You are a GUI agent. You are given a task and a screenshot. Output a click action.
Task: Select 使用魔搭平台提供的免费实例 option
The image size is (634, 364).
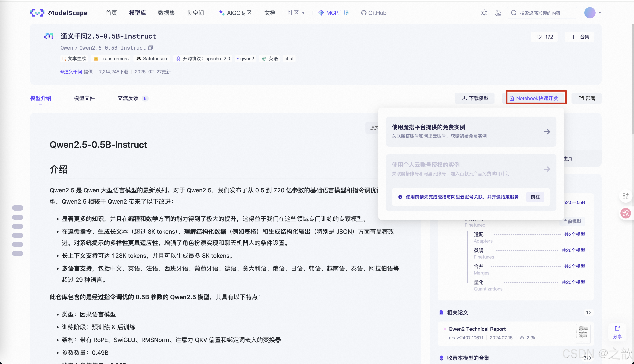[x=471, y=131]
